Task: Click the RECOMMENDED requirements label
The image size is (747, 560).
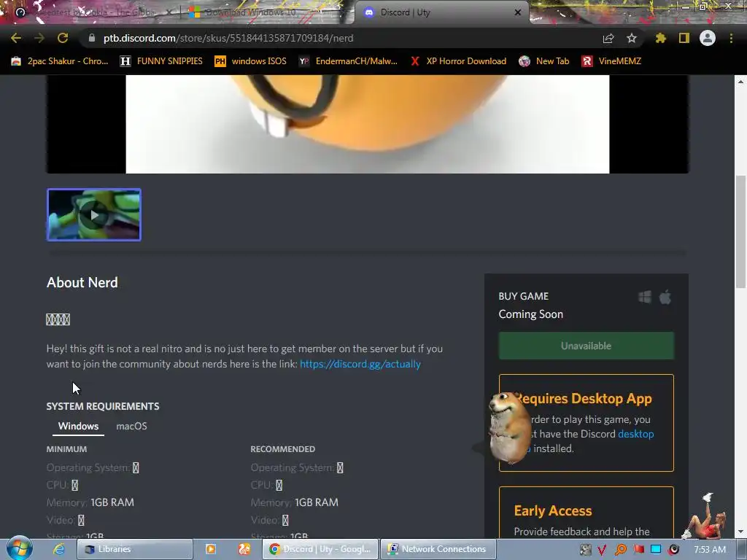Action: point(282,449)
